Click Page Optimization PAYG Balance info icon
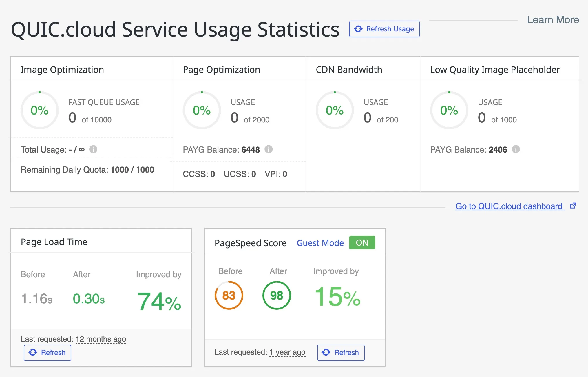Viewport: 588px width, 377px height. click(269, 149)
